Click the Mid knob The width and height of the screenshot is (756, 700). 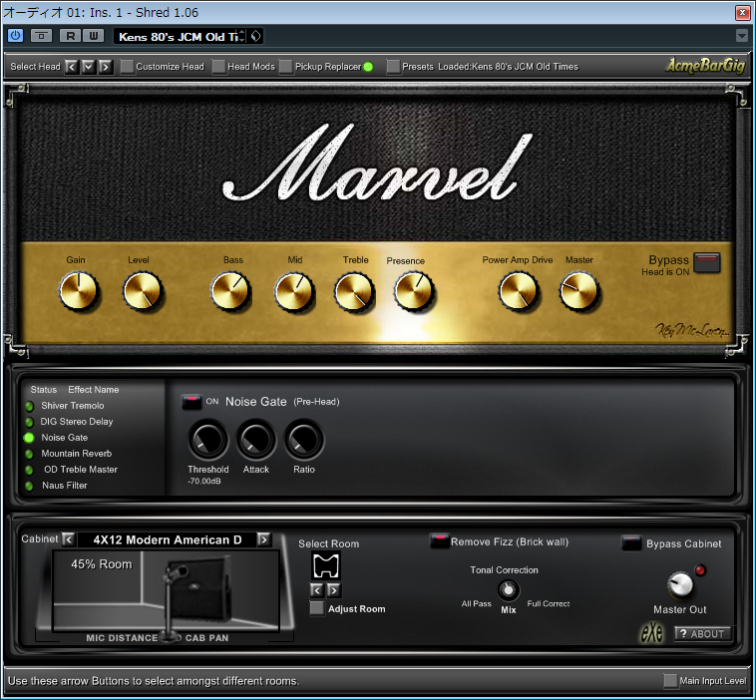click(x=293, y=291)
